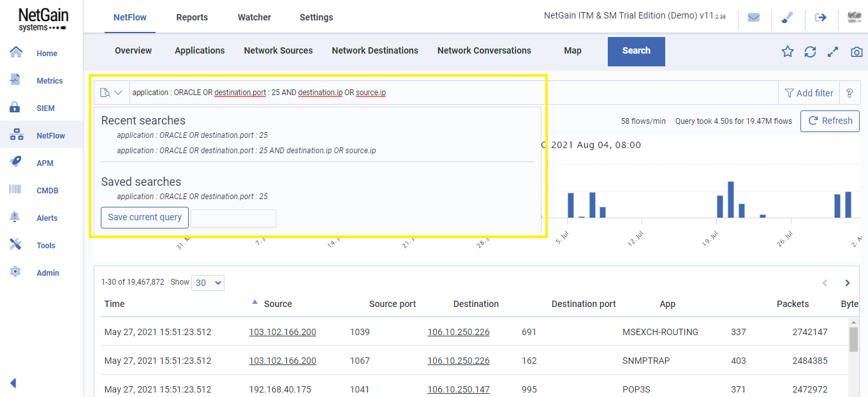
Task: Click the table vertical scrollbar
Action: [853, 340]
